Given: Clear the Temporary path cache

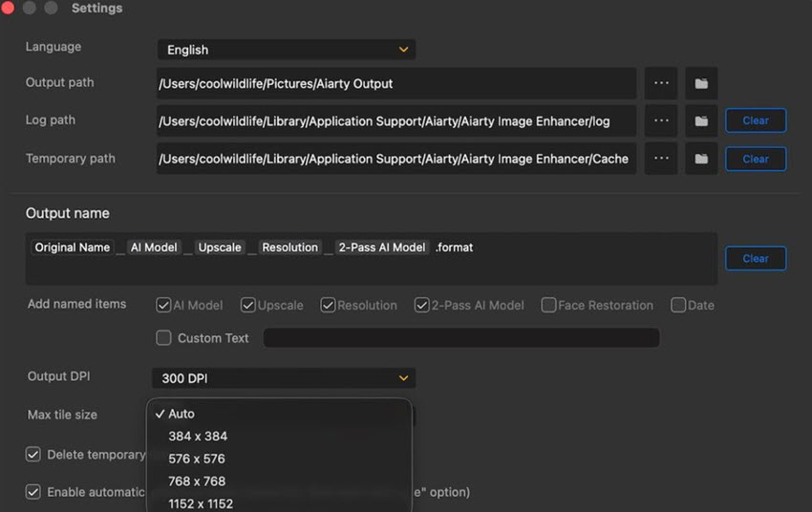Looking at the screenshot, I should click(x=756, y=159).
